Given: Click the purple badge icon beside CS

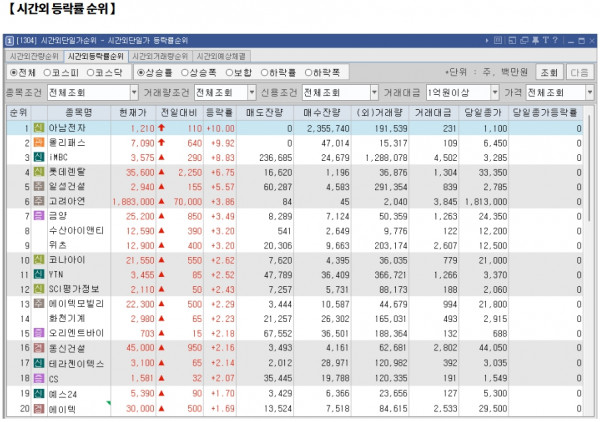Looking at the screenshot, I should coord(39,378).
